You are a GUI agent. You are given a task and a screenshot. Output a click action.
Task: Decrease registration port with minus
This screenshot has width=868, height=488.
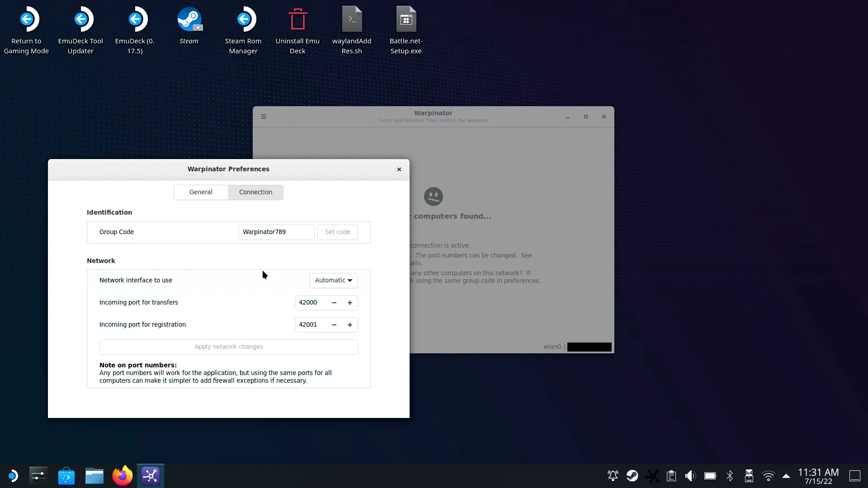point(334,325)
